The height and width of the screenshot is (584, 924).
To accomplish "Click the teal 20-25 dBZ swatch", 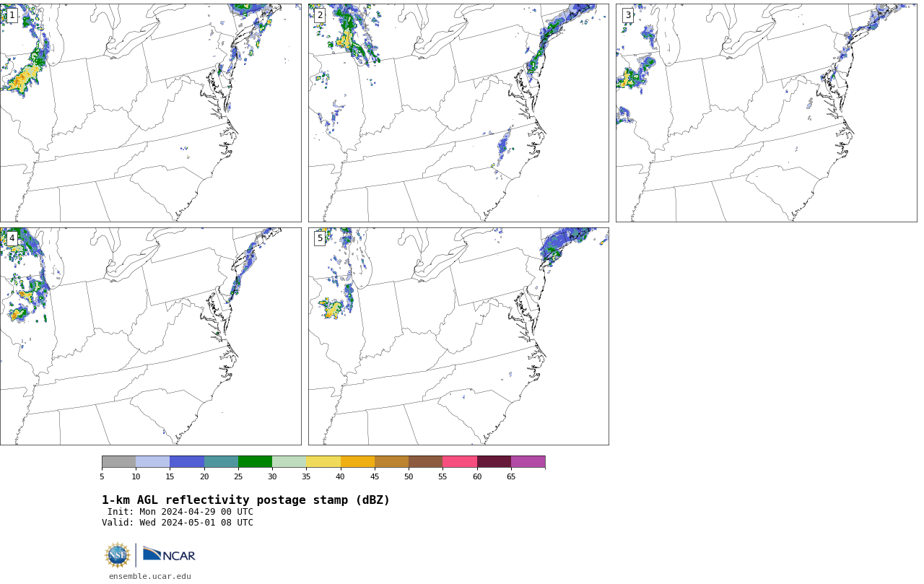I will pyautogui.click(x=221, y=462).
